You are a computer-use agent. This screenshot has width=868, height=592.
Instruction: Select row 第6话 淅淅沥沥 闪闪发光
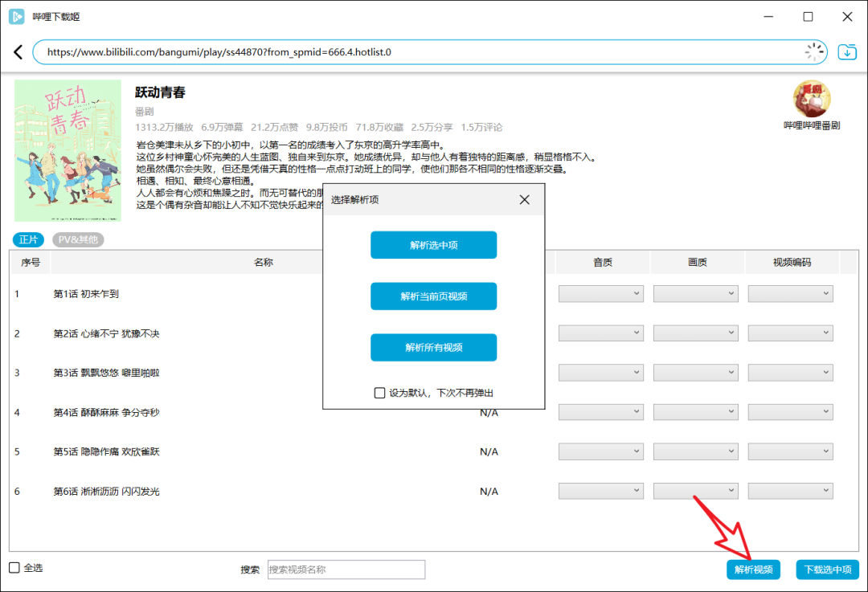[433, 492]
